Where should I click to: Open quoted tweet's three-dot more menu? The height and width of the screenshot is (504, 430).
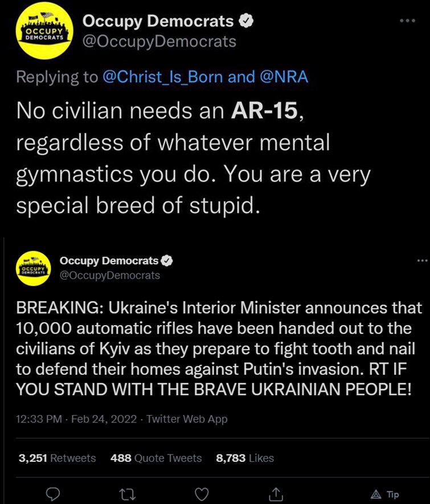click(422, 261)
